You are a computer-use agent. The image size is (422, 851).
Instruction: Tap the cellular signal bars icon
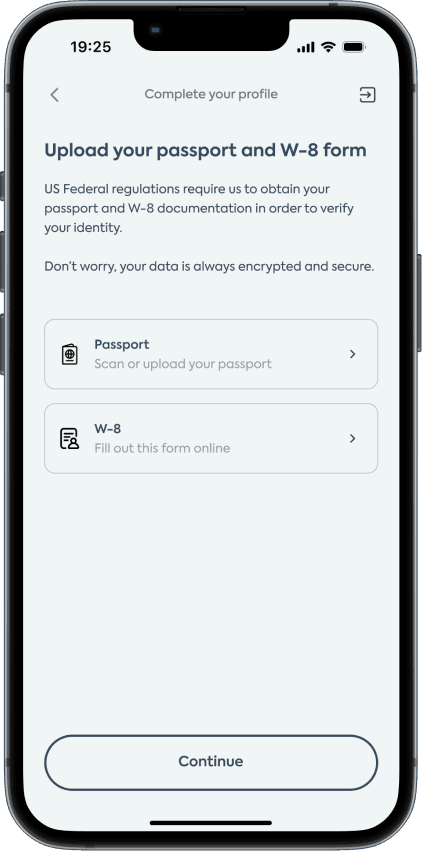306,47
